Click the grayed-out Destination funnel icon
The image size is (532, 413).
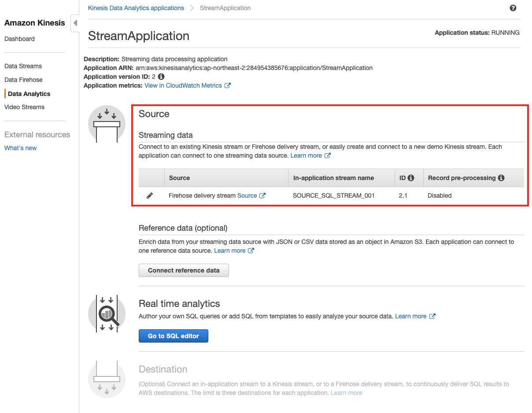coord(107,379)
